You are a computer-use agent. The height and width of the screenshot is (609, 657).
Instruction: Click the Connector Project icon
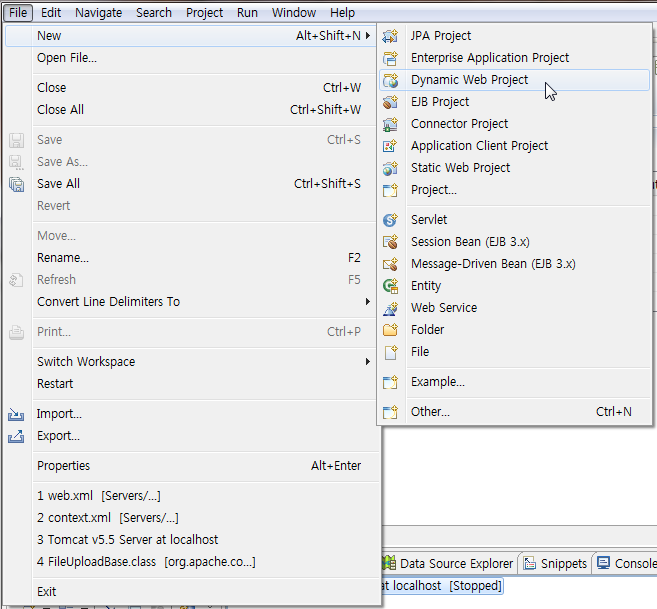390,124
